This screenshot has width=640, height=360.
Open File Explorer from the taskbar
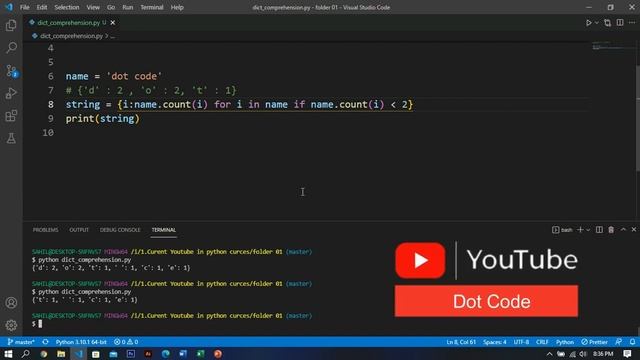coord(61,353)
